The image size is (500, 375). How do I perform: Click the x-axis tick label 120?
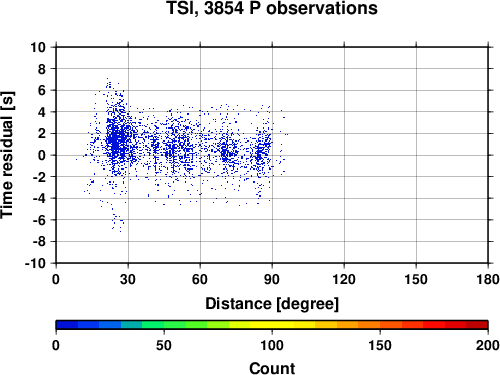click(x=344, y=279)
